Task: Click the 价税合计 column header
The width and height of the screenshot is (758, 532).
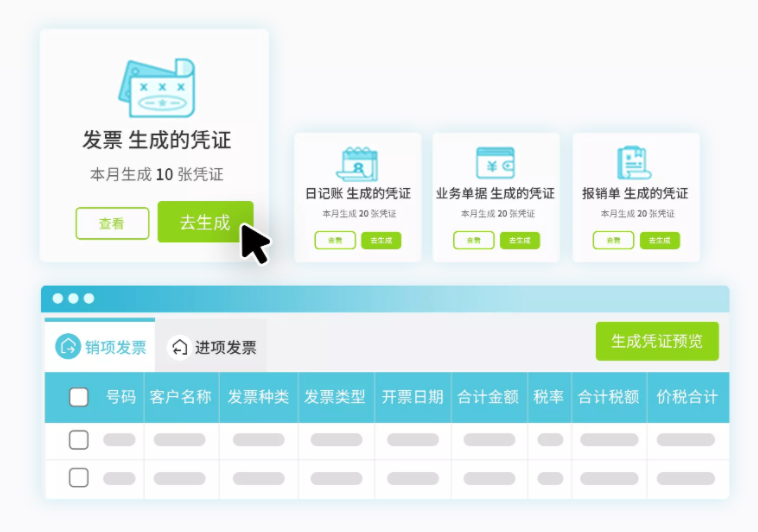Action: tap(687, 397)
